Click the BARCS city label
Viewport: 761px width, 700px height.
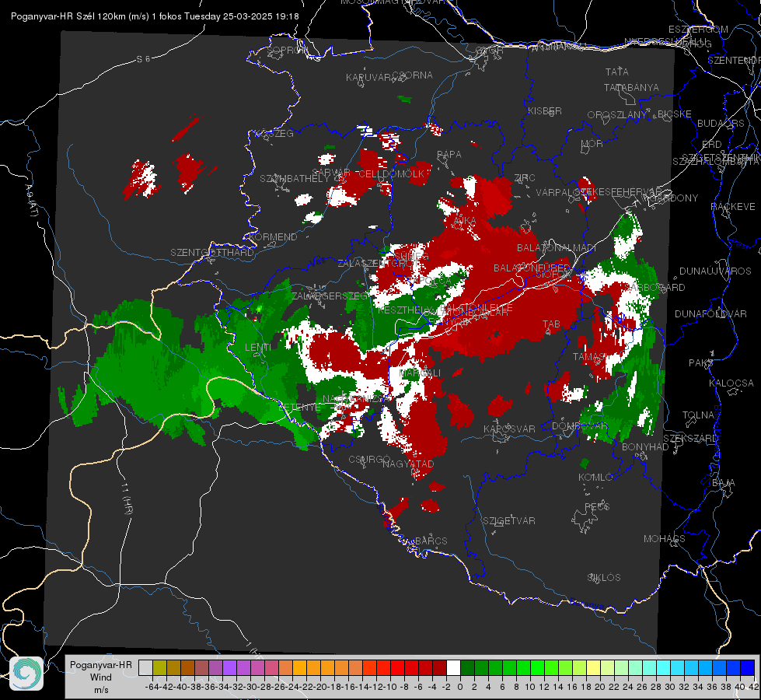click(x=431, y=541)
